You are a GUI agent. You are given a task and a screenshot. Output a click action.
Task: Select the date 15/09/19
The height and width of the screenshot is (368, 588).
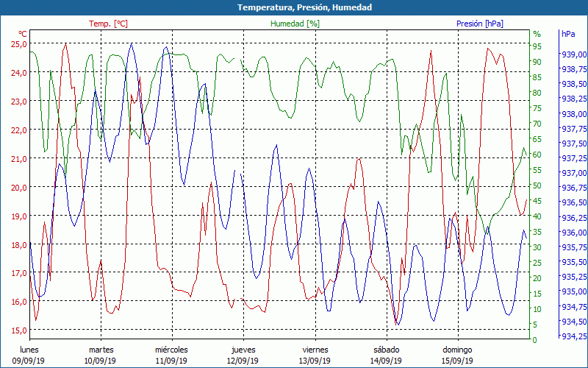point(456,361)
